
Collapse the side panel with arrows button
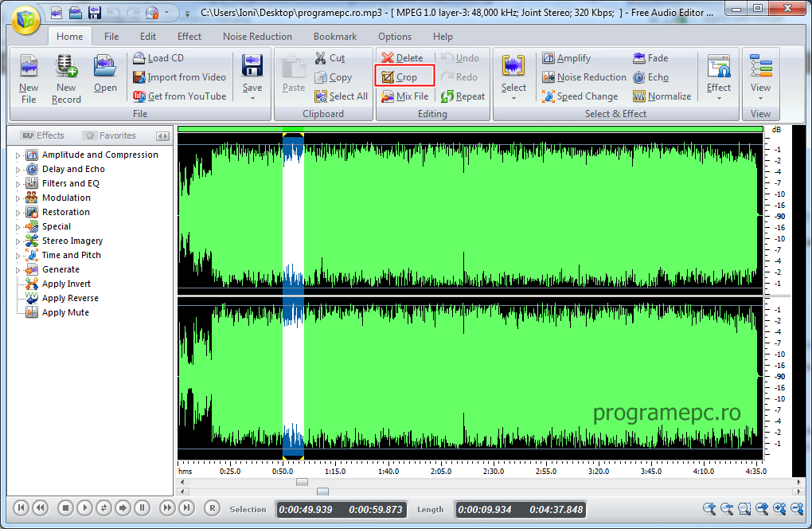point(162,136)
